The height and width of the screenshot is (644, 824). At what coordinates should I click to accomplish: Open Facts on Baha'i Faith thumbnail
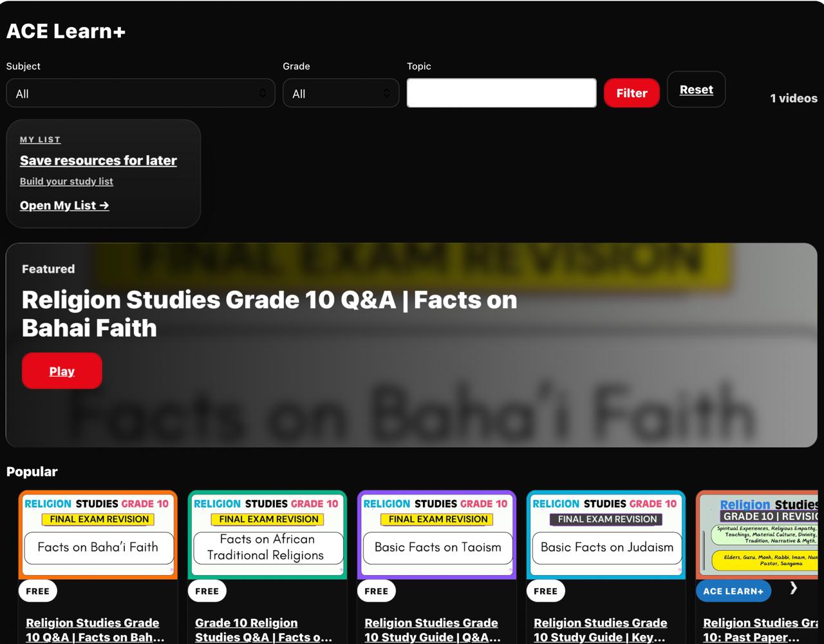[x=98, y=535]
